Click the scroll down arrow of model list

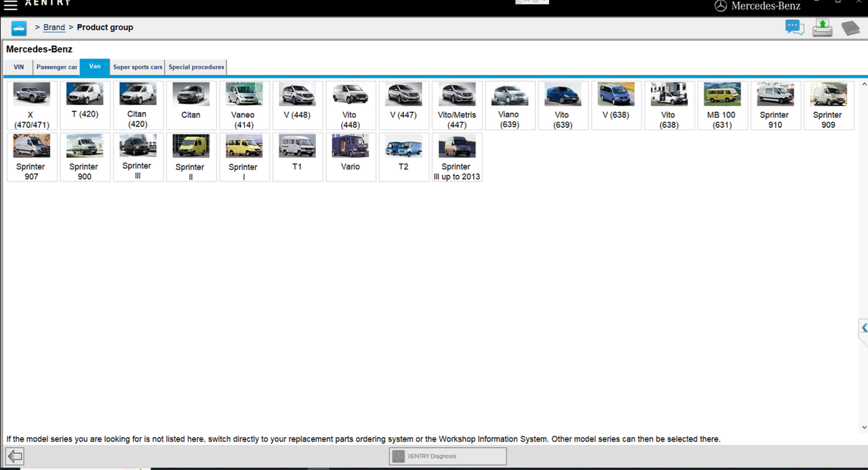864,427
